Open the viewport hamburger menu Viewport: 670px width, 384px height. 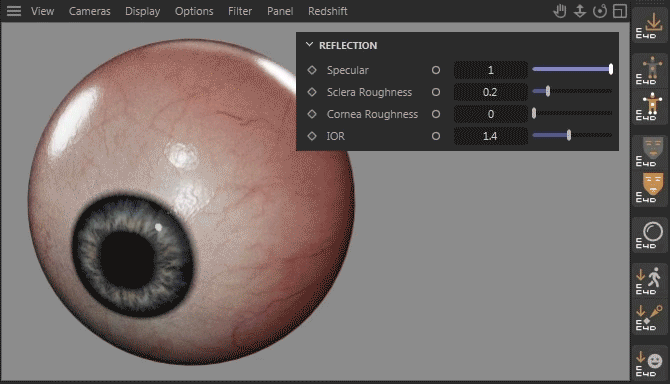click(x=14, y=11)
